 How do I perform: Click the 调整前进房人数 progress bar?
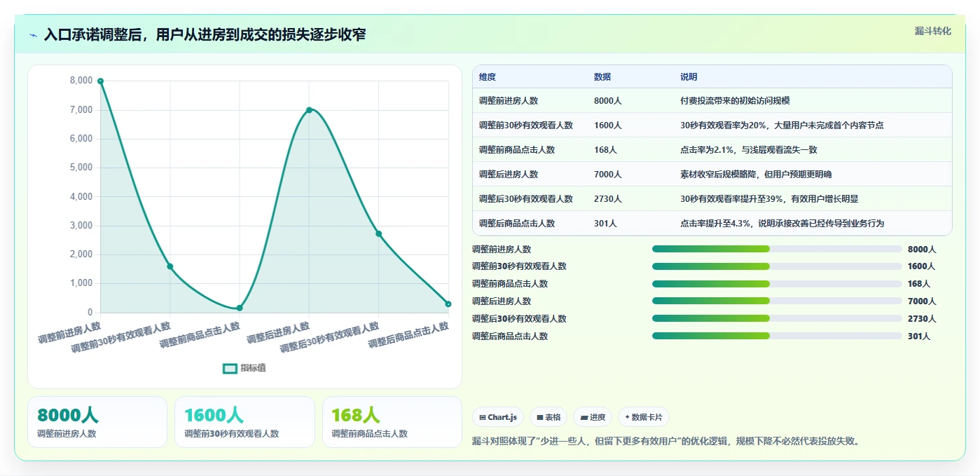click(x=777, y=249)
